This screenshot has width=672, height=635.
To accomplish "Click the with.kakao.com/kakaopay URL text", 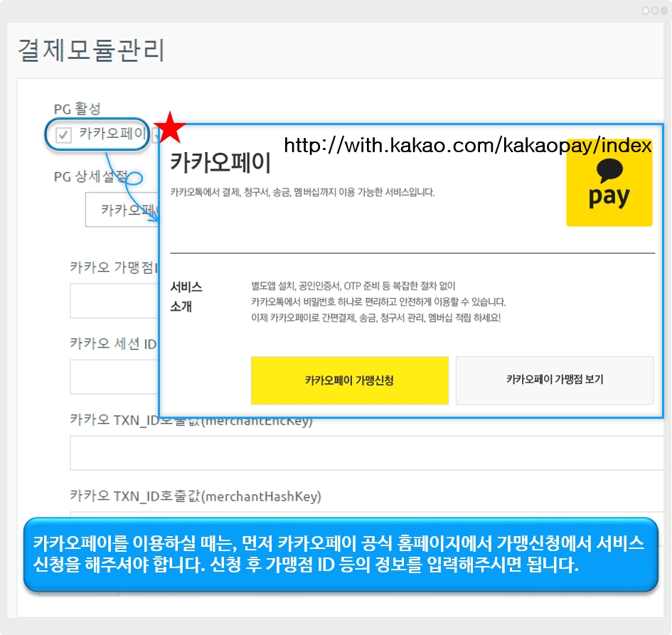I will [468, 145].
